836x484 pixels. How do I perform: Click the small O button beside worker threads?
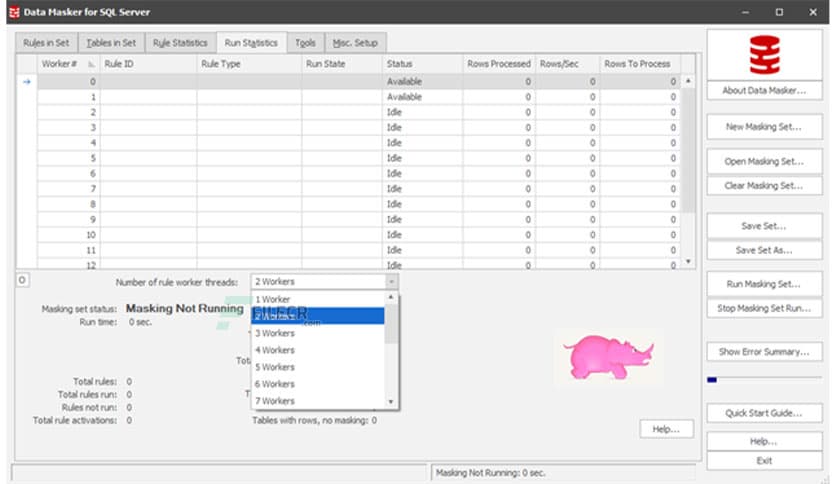pos(22,280)
